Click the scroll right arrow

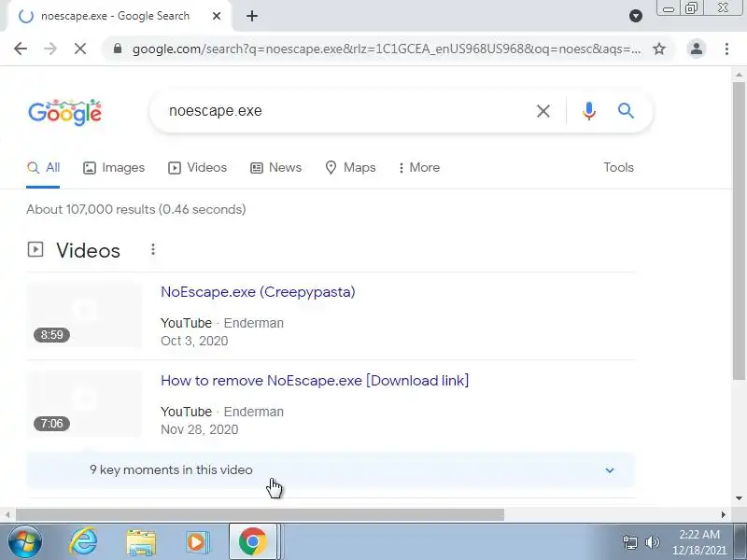(x=723, y=515)
